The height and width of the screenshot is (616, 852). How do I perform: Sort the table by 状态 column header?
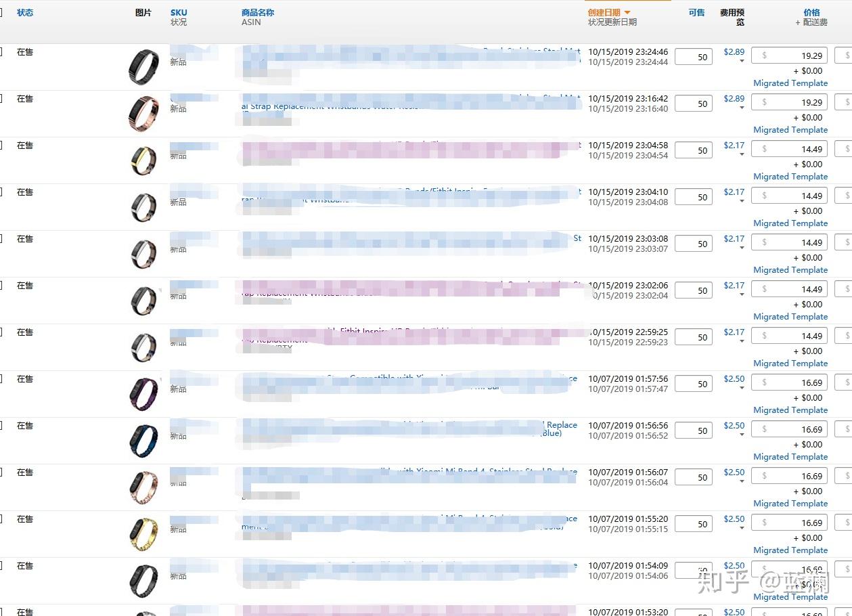click(x=25, y=13)
